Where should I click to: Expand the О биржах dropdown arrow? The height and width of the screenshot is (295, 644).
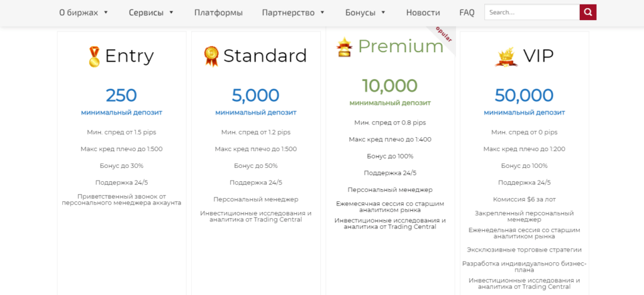point(106,13)
